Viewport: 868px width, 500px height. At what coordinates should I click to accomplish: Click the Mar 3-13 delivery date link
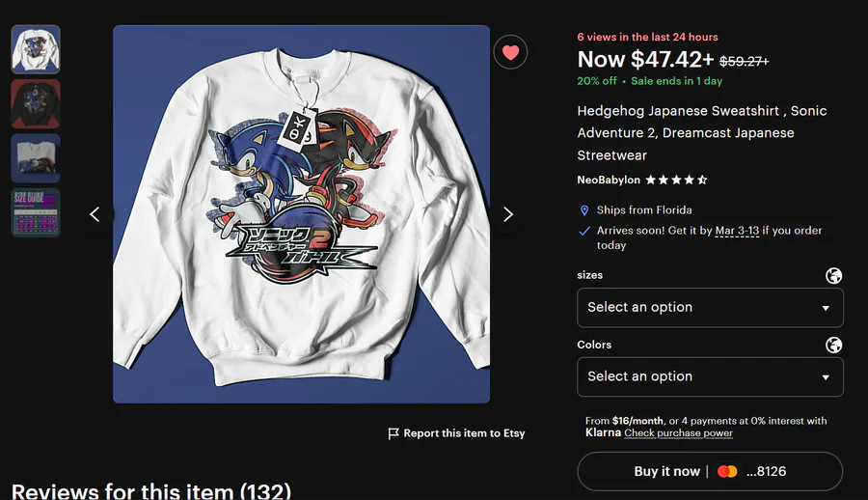click(x=737, y=231)
